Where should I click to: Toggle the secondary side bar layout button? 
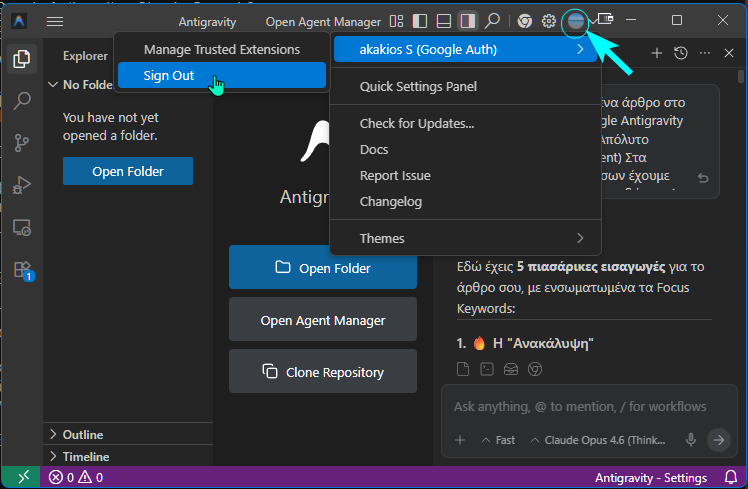467,21
